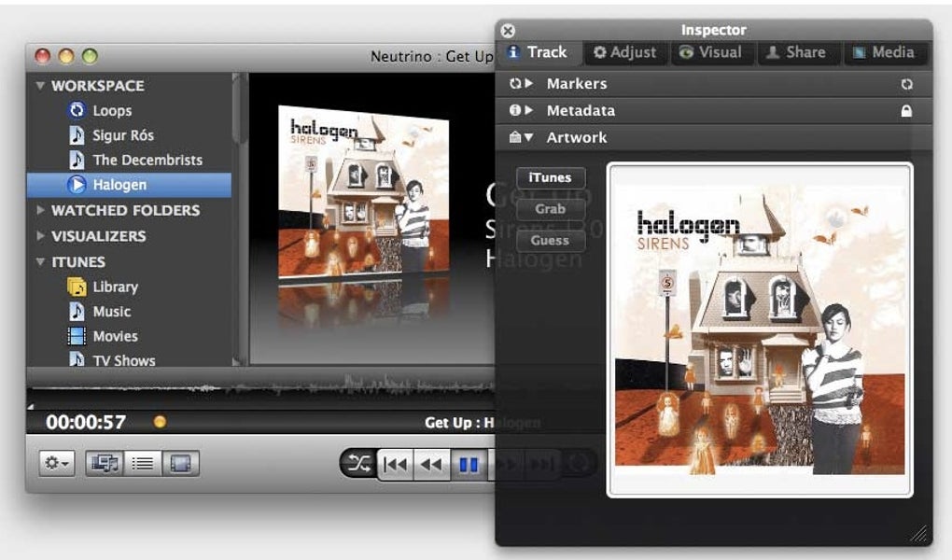Skip to the previous track
This screenshot has height=560, width=952.
point(395,465)
